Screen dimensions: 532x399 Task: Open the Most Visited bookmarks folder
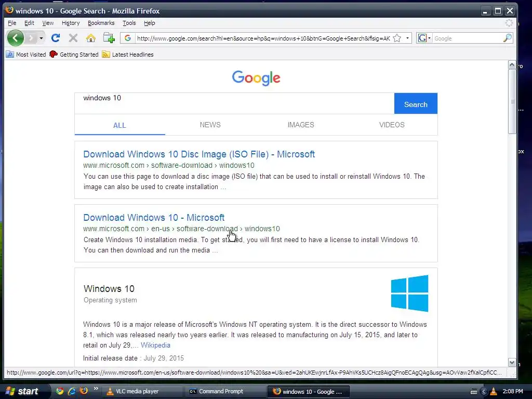tap(26, 54)
